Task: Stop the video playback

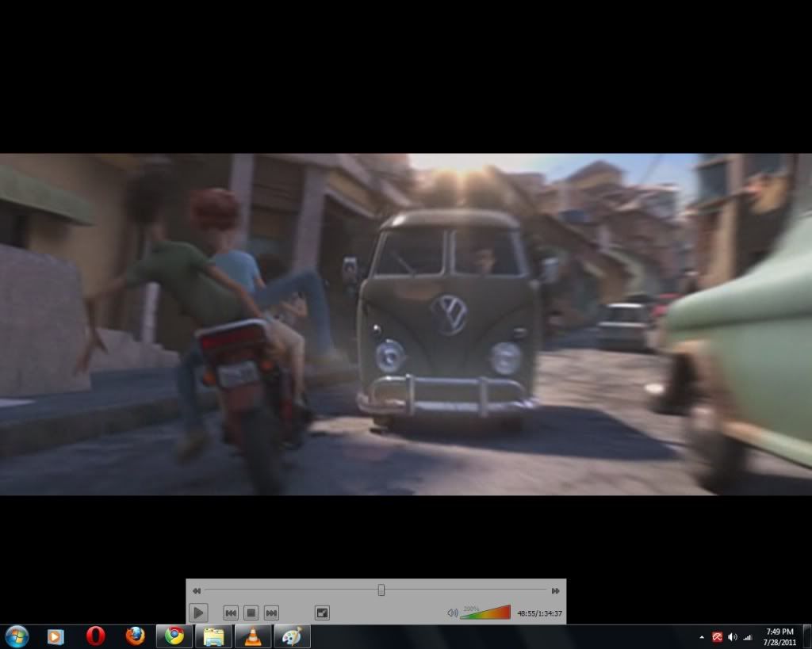Action: point(251,613)
